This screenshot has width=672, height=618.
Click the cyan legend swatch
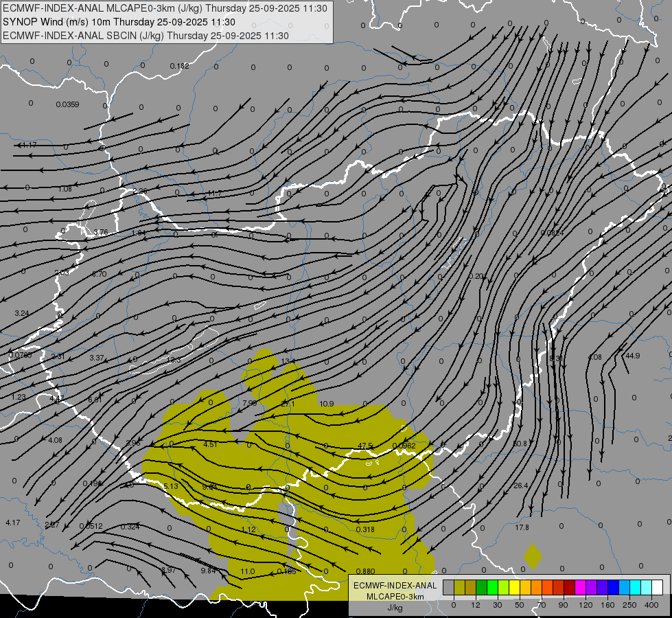click(635, 588)
